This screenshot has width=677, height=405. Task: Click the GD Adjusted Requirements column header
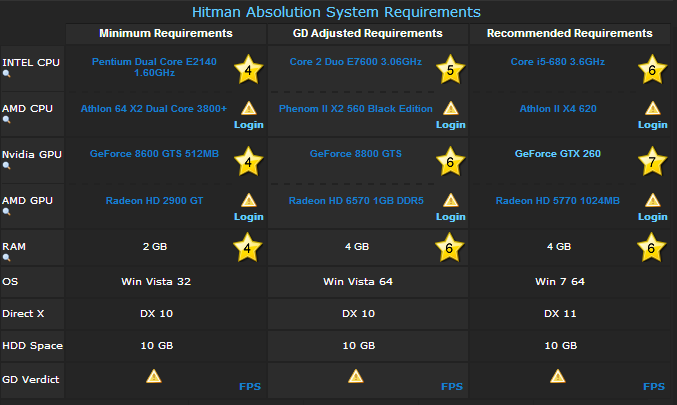pyautogui.click(x=368, y=33)
